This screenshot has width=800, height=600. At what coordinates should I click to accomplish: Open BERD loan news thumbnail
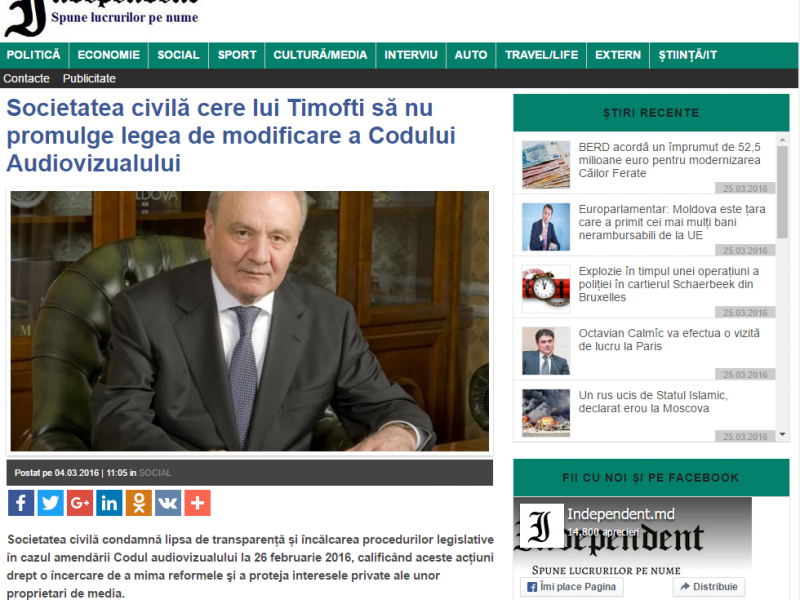pyautogui.click(x=546, y=165)
